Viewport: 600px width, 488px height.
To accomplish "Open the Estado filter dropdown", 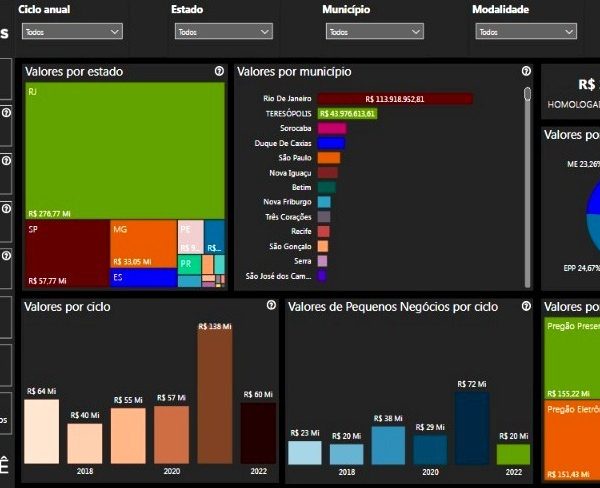I will click(222, 32).
